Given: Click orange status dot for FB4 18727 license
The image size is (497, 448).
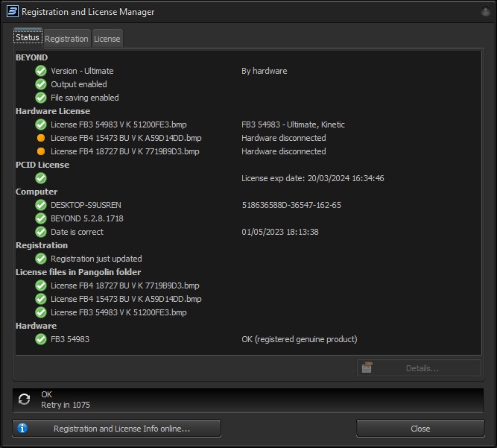Looking at the screenshot, I should [x=41, y=151].
